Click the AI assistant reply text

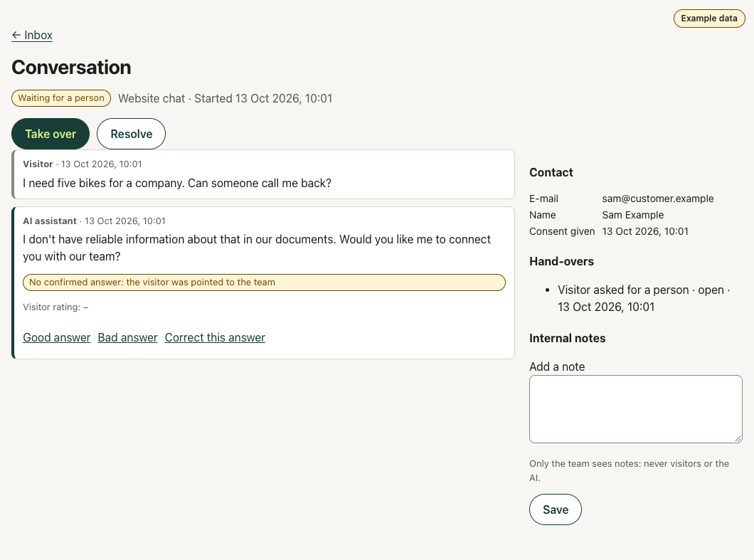click(257, 248)
